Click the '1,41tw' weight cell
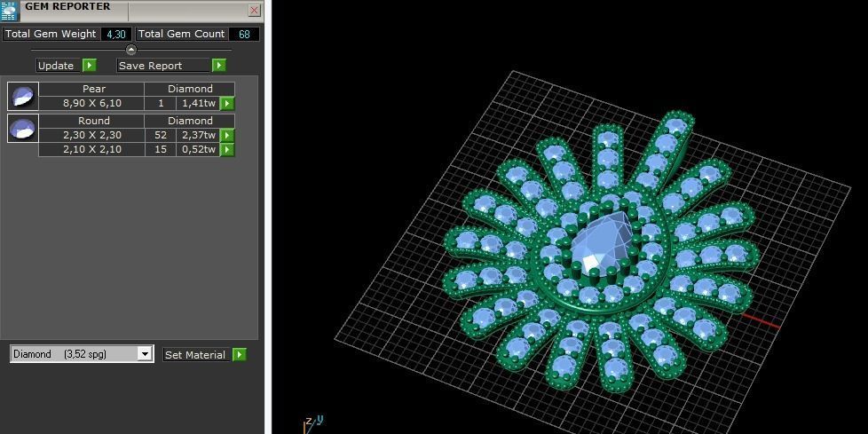The image size is (868, 434). [198, 103]
